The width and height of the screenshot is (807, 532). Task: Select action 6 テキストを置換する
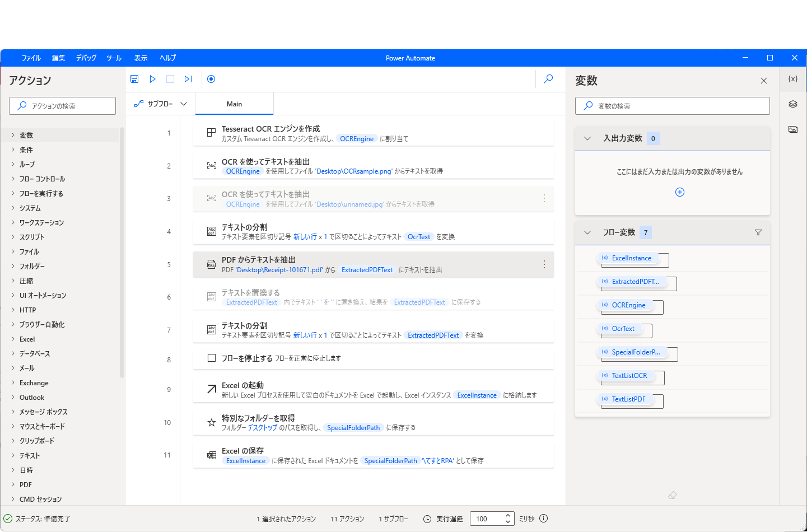[374, 297]
